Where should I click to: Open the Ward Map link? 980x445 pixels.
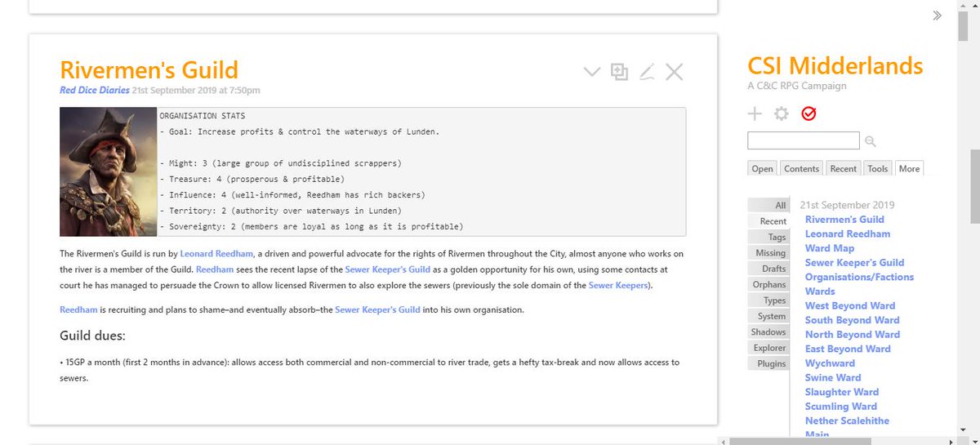(830, 248)
